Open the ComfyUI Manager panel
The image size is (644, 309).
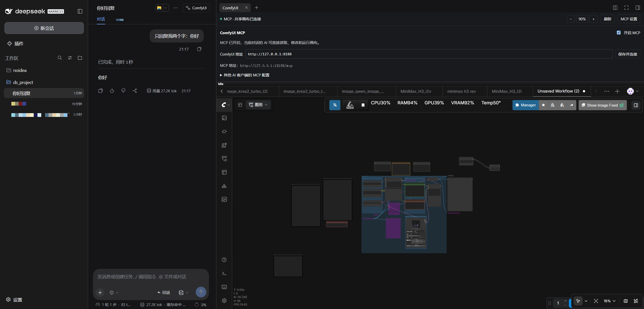525,105
